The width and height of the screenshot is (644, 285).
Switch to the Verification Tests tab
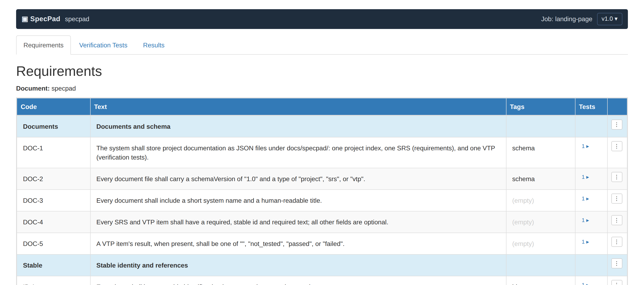103,45
